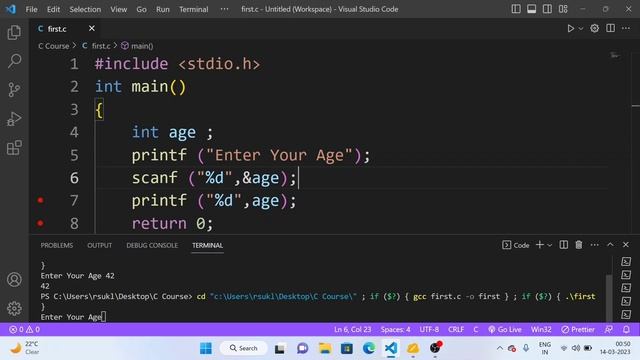The width and height of the screenshot is (640, 360).
Task: Open the Explorer view in activity bar
Action: point(14,32)
